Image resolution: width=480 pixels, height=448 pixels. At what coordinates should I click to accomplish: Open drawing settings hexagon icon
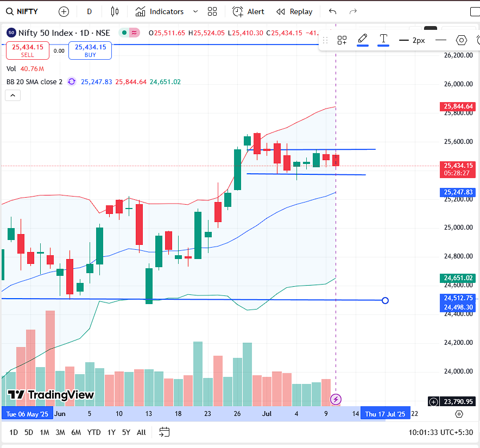[462, 40]
